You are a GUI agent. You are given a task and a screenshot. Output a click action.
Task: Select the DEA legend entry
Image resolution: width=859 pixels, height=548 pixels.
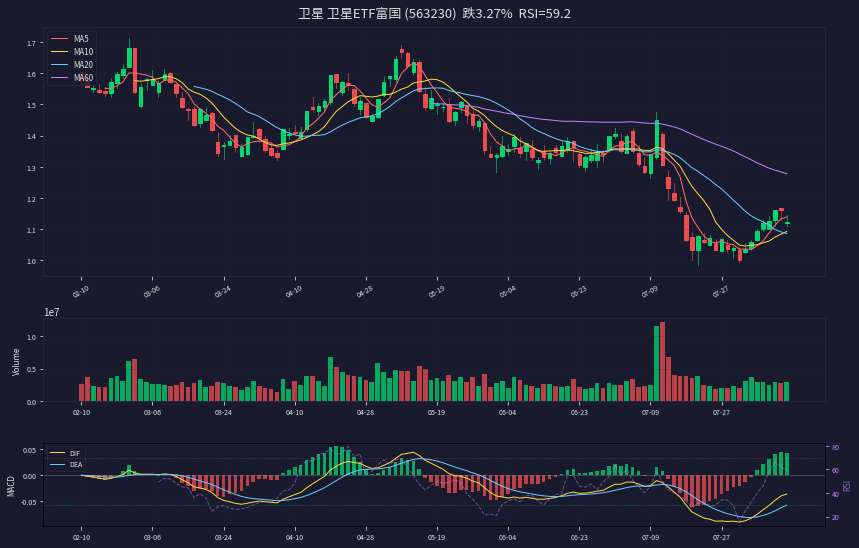66,465
